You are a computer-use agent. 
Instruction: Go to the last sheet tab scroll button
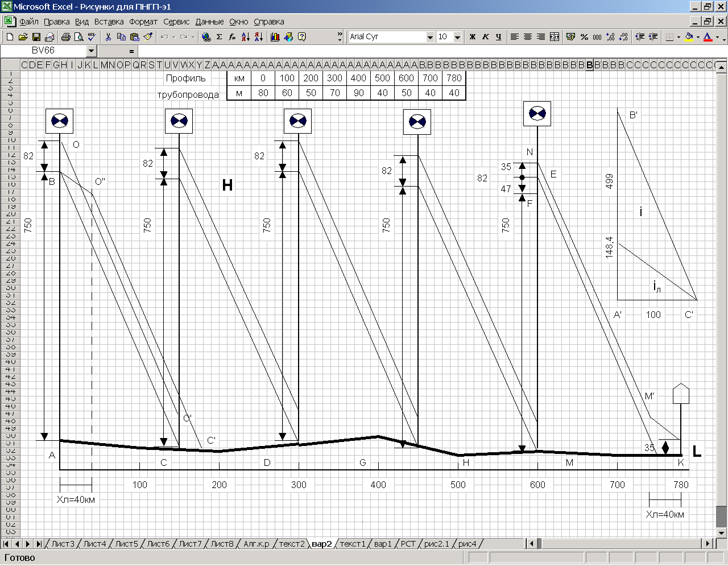click(x=39, y=544)
